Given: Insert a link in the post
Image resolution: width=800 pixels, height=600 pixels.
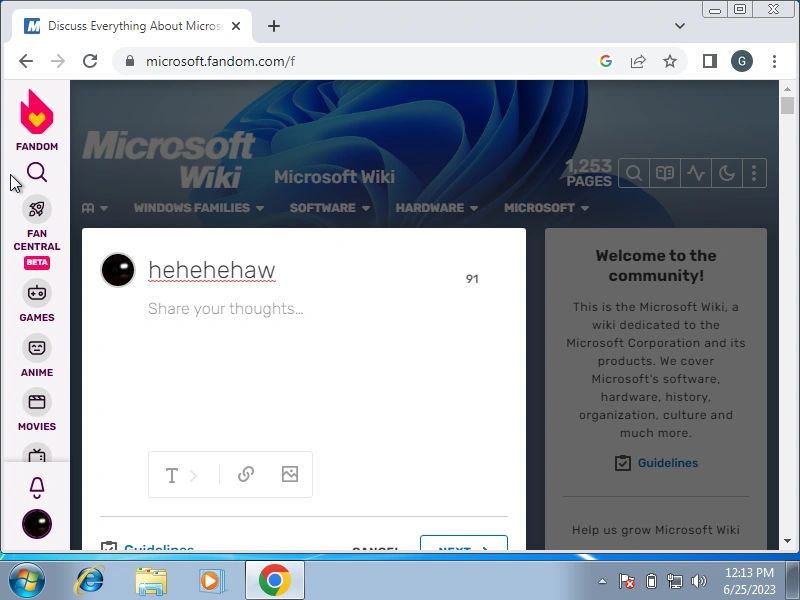Looking at the screenshot, I should point(246,474).
